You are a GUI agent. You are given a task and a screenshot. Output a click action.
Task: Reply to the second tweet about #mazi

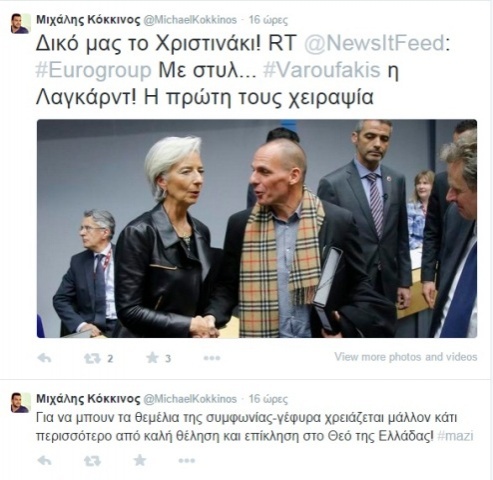pyautogui.click(x=44, y=461)
